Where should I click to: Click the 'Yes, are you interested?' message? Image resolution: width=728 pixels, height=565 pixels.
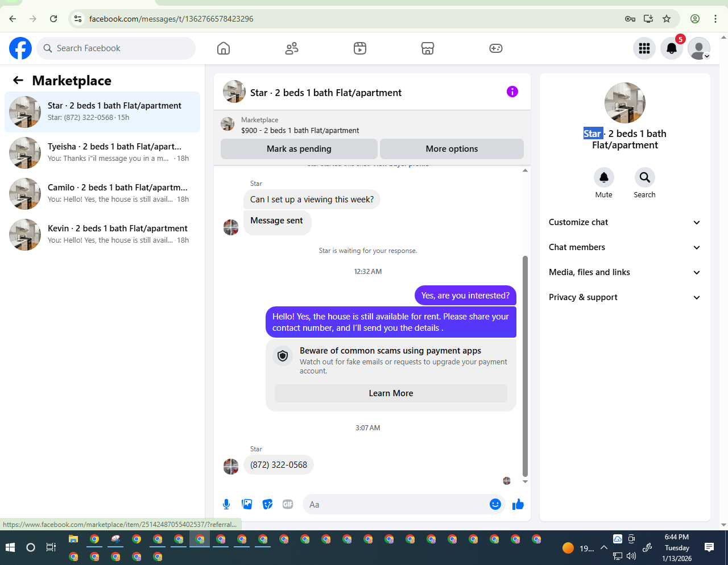click(x=465, y=296)
